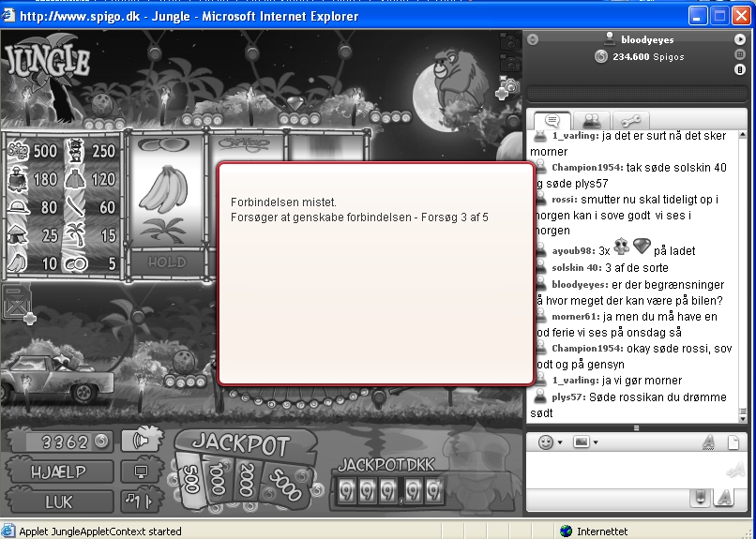Click the bloodyeyes user avatar icon
This screenshot has height=539, width=756.
coord(610,39)
